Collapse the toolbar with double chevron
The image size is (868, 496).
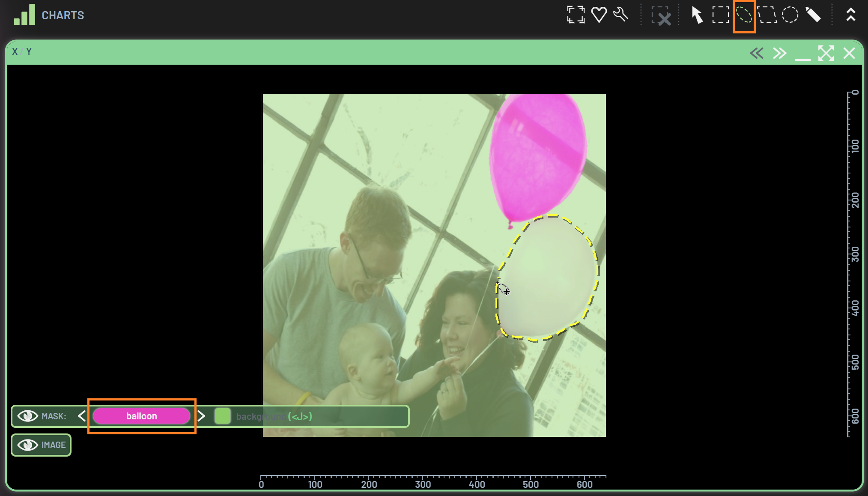click(x=850, y=15)
